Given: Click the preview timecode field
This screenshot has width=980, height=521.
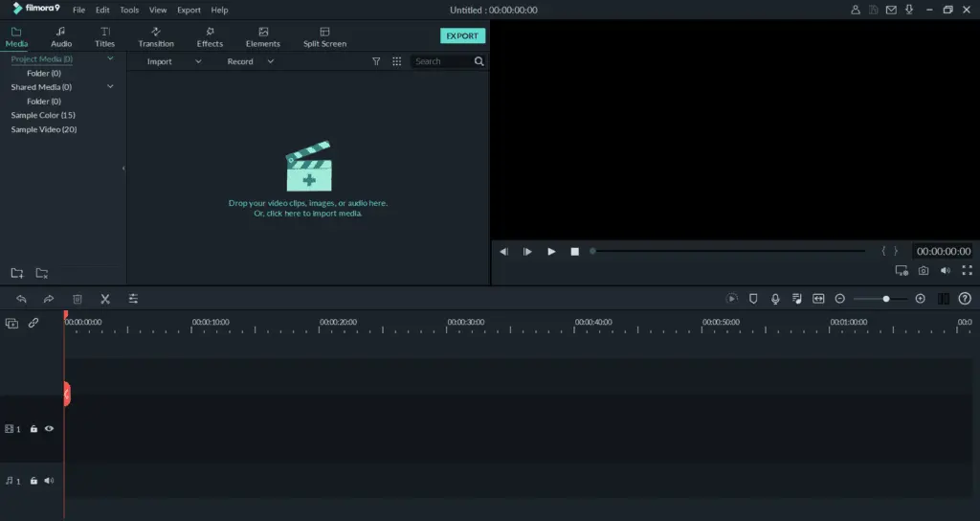Looking at the screenshot, I should [943, 252].
